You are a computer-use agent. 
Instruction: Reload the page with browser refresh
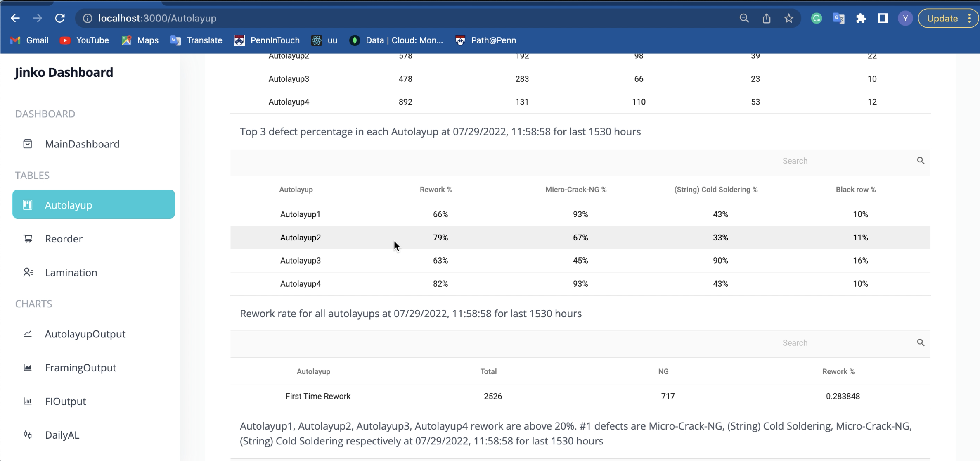tap(60, 18)
